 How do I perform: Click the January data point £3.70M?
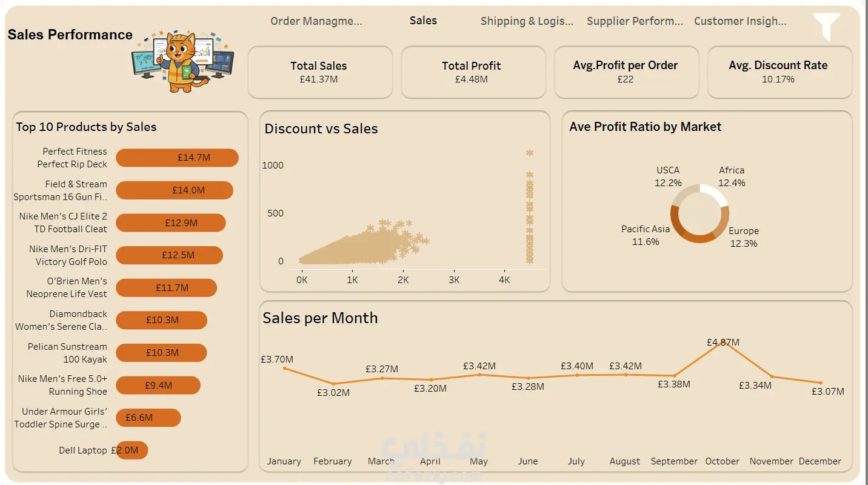tap(284, 369)
